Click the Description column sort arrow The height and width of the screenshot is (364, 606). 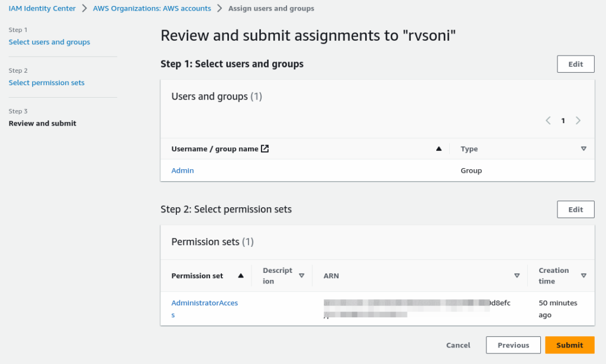coord(301,276)
